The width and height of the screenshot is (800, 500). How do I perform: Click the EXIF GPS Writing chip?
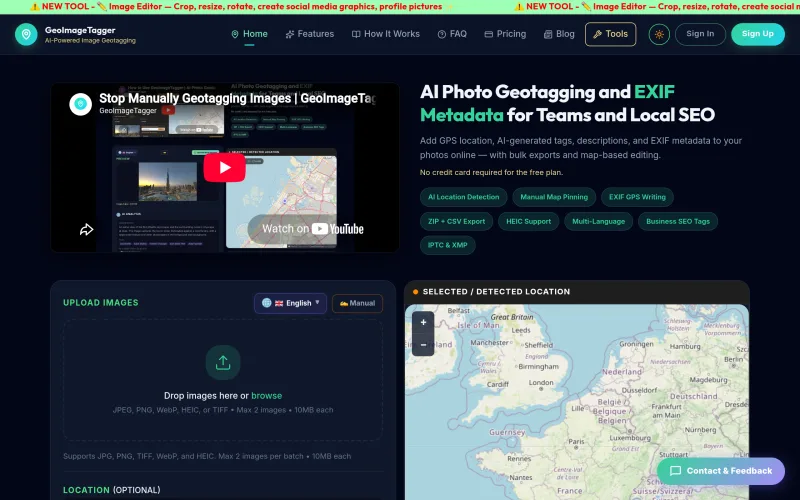pos(637,197)
